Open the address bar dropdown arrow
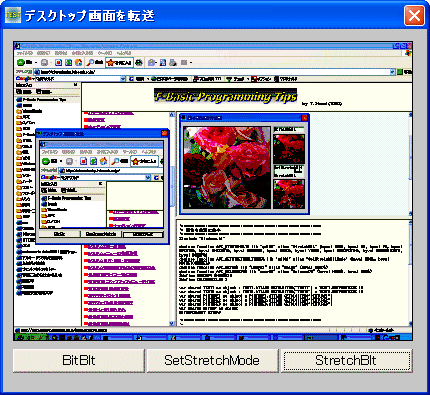Viewport: 430px width, 395px height. tap(392, 72)
